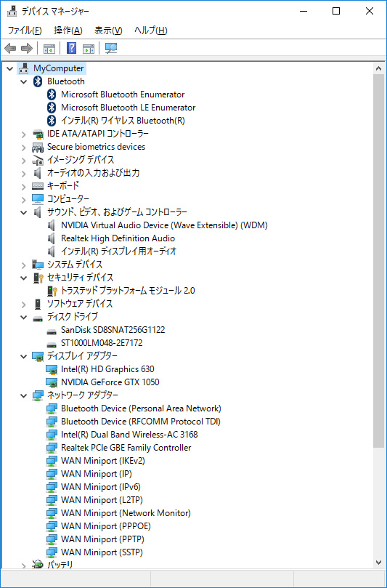Image resolution: width=387 pixels, height=588 pixels.
Task: Click the ソフトウェア デバイス icon
Action: tap(38, 304)
